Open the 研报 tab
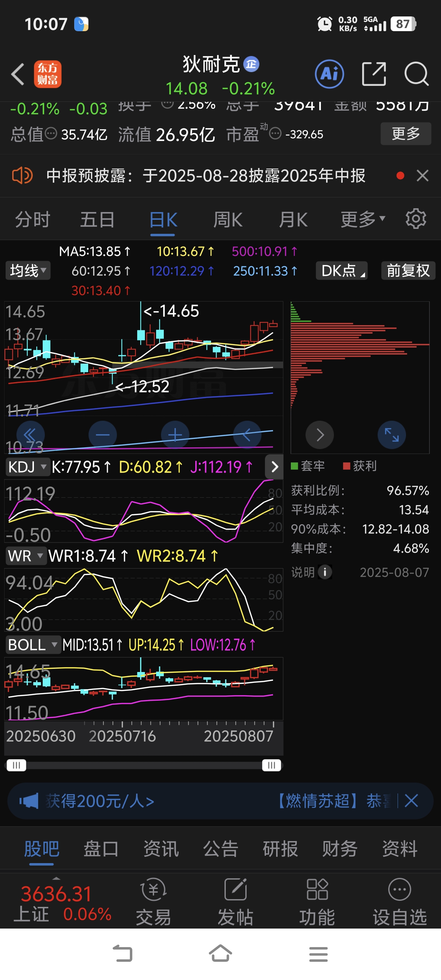Image resolution: width=441 pixels, height=980 pixels. tap(280, 849)
